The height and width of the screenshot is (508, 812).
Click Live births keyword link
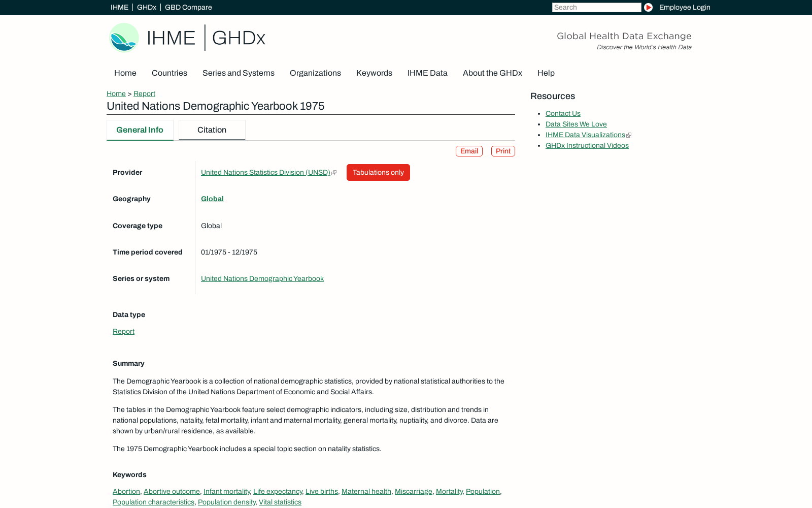pos(322,491)
